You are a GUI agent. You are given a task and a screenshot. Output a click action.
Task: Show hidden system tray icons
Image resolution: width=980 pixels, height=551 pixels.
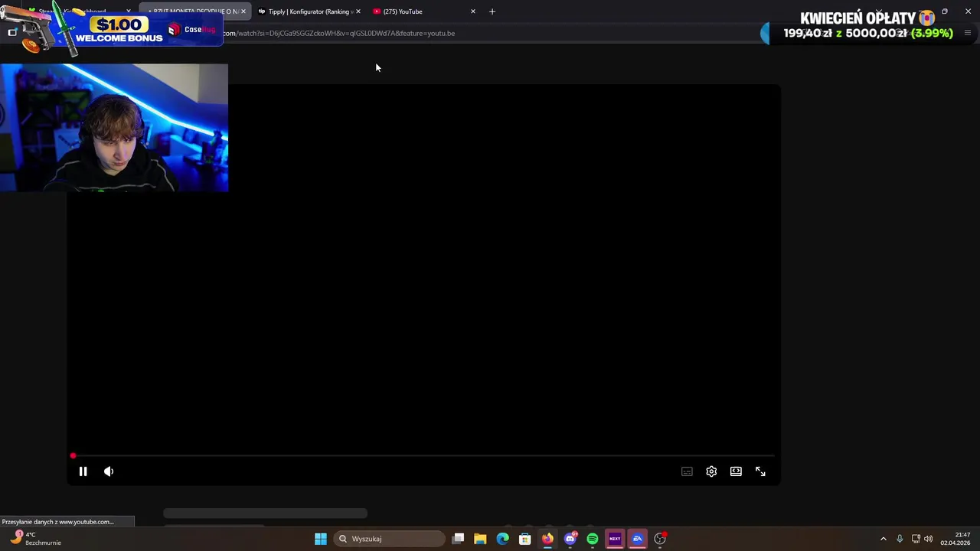tap(883, 539)
